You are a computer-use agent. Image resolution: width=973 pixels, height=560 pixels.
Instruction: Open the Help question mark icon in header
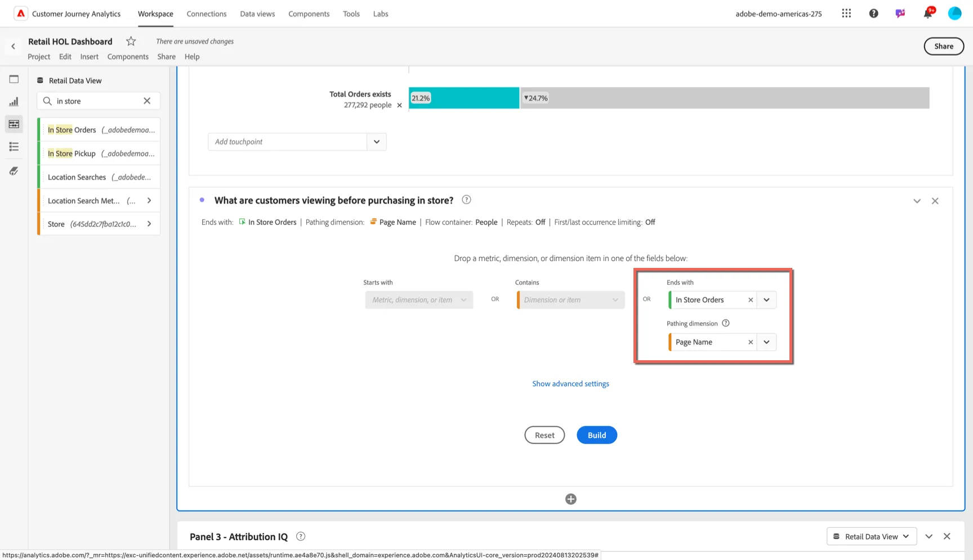(x=873, y=14)
